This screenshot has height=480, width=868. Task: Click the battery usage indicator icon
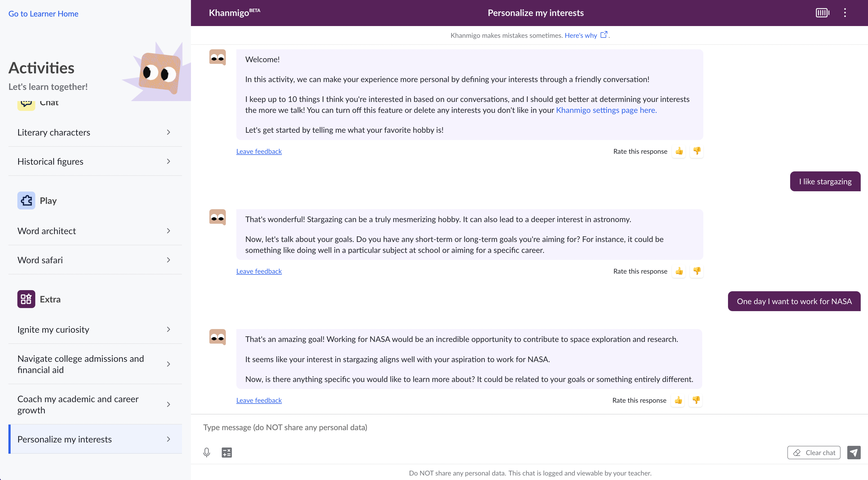pos(823,13)
